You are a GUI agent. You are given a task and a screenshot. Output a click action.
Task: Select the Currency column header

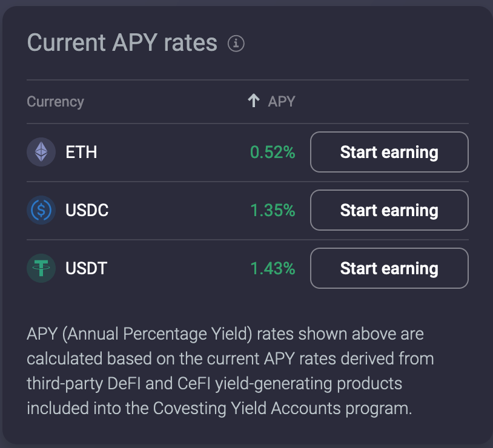[x=55, y=101]
